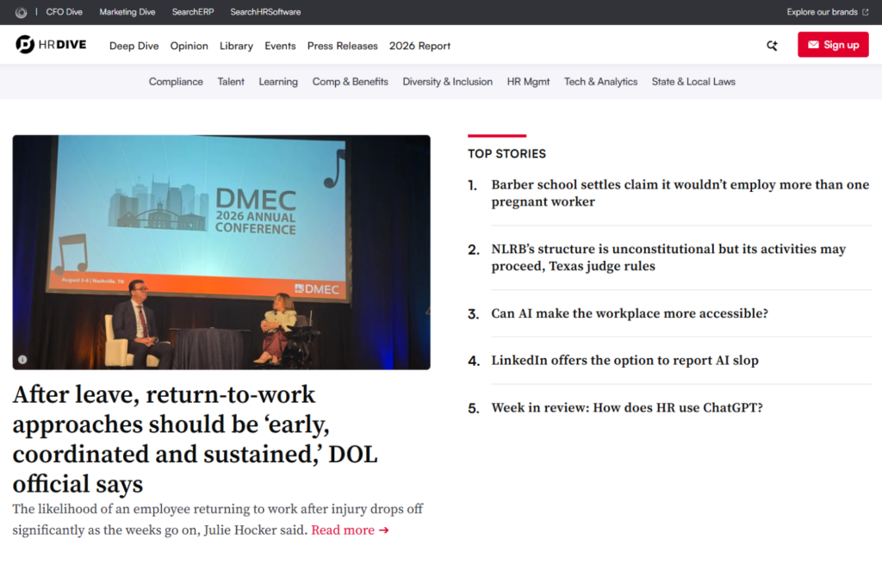The image size is (882, 588).
Task: Select the Comp & Benefits topic
Action: click(x=350, y=82)
